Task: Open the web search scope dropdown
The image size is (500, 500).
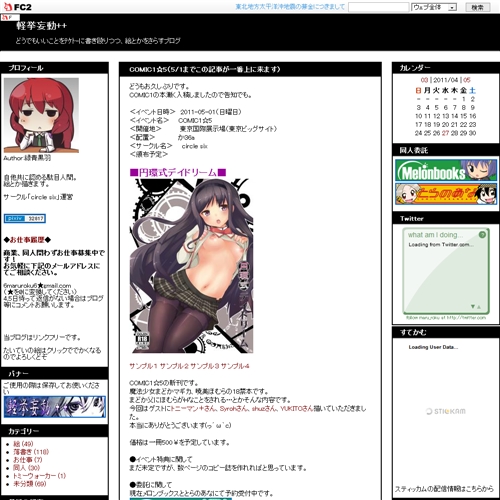Action: tap(434, 7)
